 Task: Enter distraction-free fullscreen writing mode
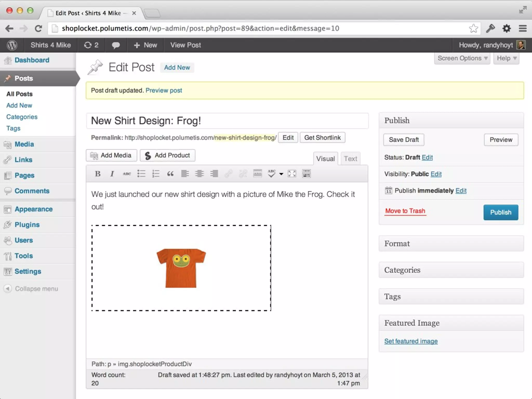(292, 174)
